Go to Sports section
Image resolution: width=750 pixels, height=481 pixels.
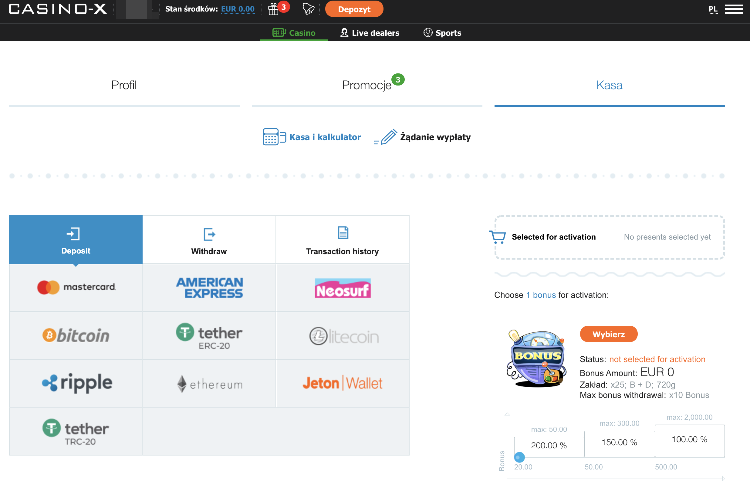tap(442, 33)
